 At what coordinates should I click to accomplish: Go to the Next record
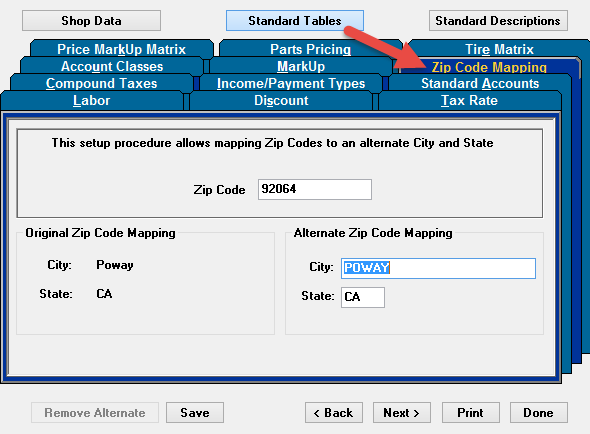tap(401, 413)
